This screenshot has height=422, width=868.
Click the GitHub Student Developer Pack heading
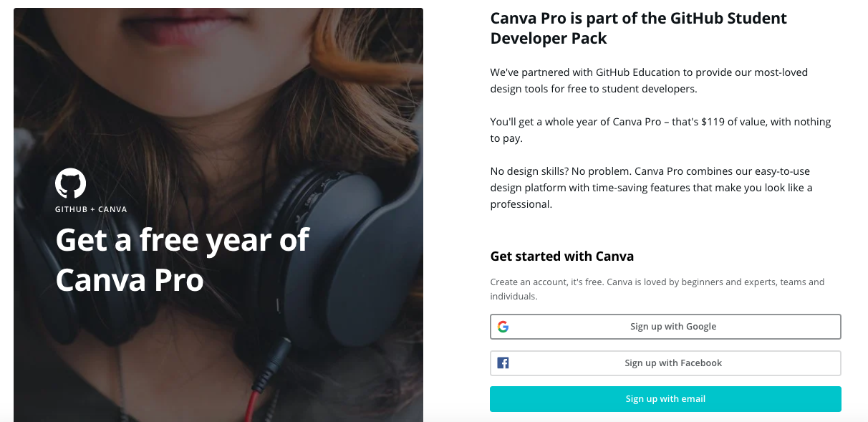[x=638, y=29]
